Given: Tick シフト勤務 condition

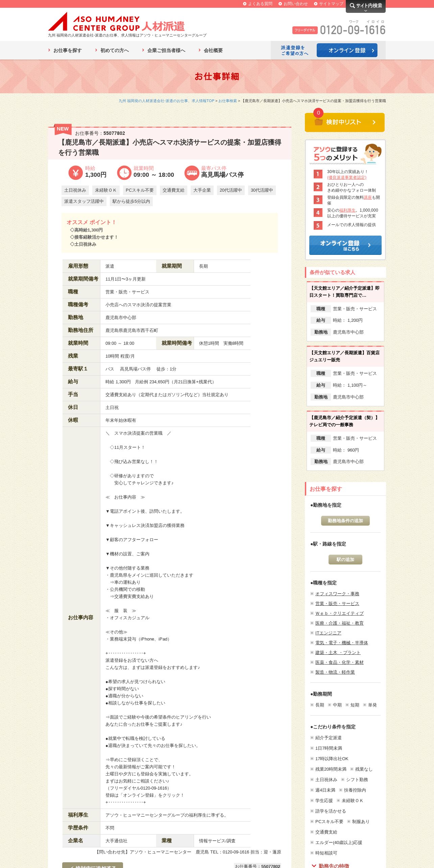Looking at the screenshot, I should pyautogui.click(x=355, y=779).
